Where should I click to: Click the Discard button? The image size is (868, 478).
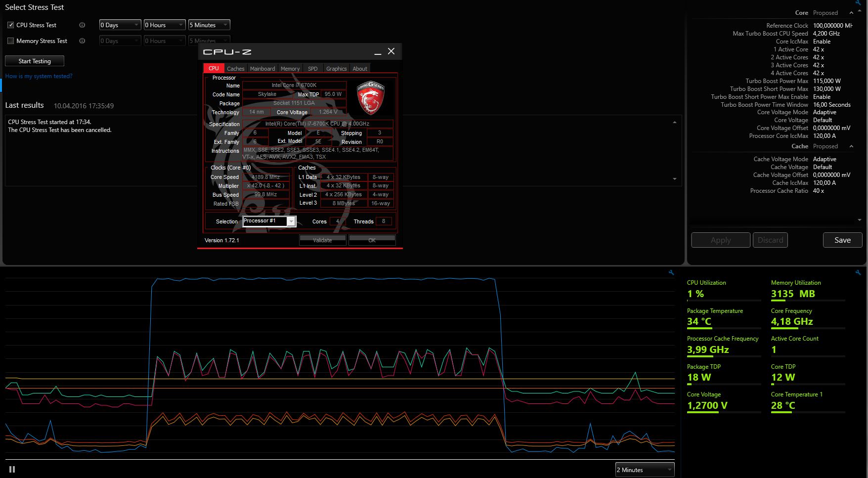point(770,240)
